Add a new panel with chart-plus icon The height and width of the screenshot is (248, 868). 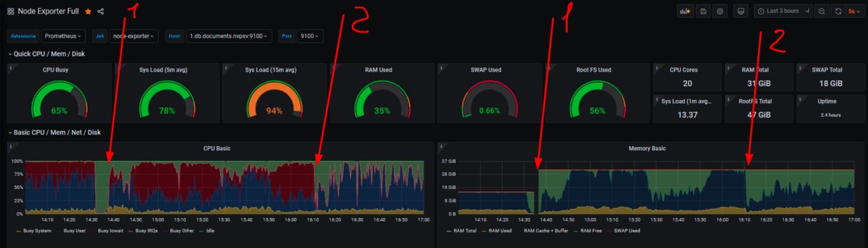point(686,12)
